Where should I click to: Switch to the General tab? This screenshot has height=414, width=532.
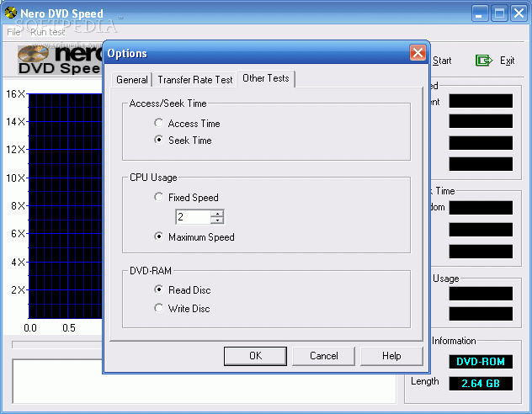click(131, 80)
